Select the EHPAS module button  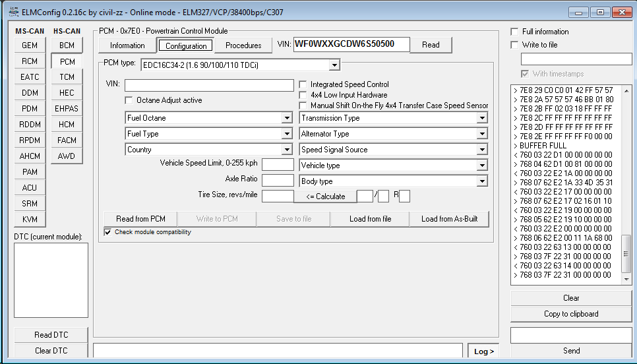click(x=67, y=109)
